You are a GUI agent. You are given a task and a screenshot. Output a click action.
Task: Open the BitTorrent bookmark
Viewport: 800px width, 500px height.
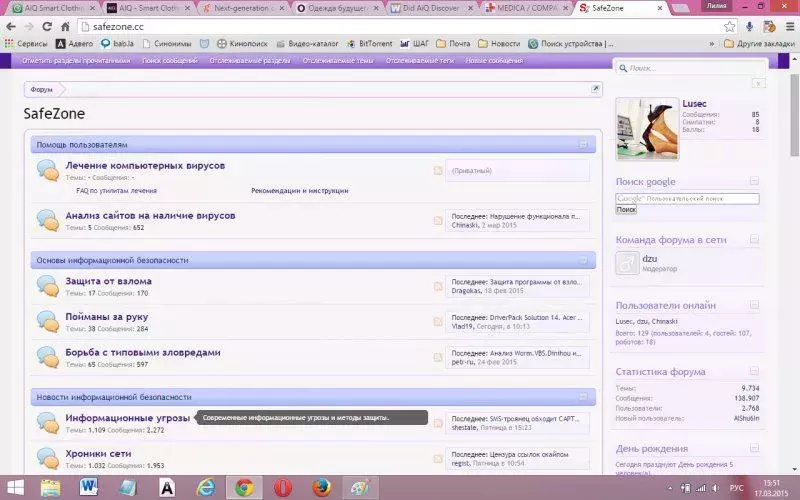pos(370,44)
